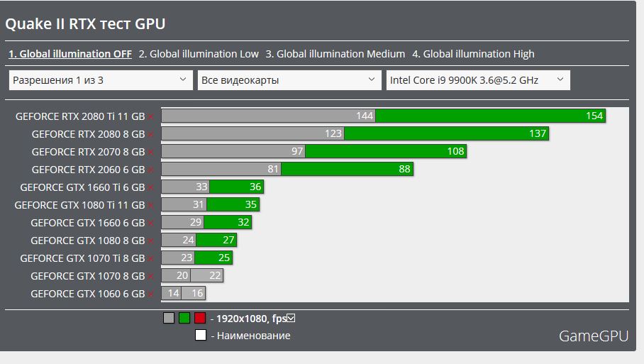The width and height of the screenshot is (644, 364).
Task: Switch to Global illumination Medium tab
Action: [335, 54]
